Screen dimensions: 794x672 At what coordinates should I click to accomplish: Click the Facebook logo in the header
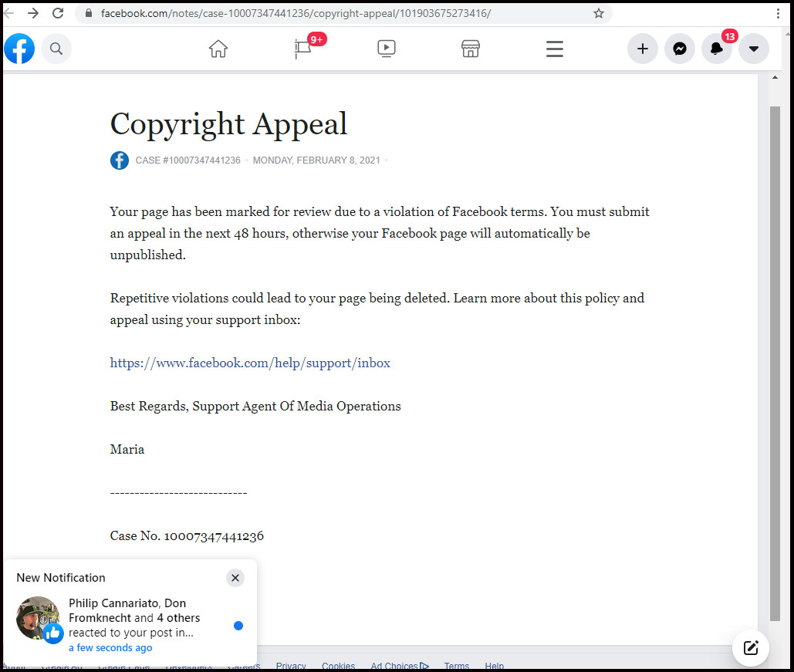(x=19, y=49)
